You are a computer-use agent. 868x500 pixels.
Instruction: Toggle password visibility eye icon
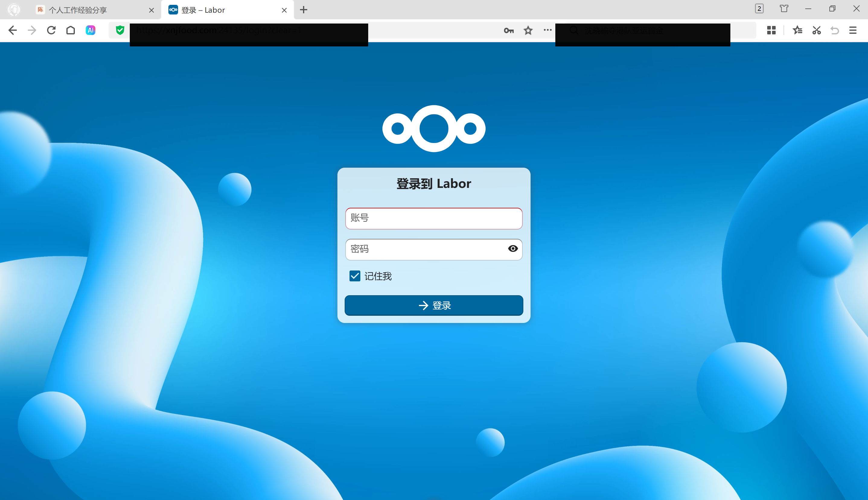[x=513, y=248]
